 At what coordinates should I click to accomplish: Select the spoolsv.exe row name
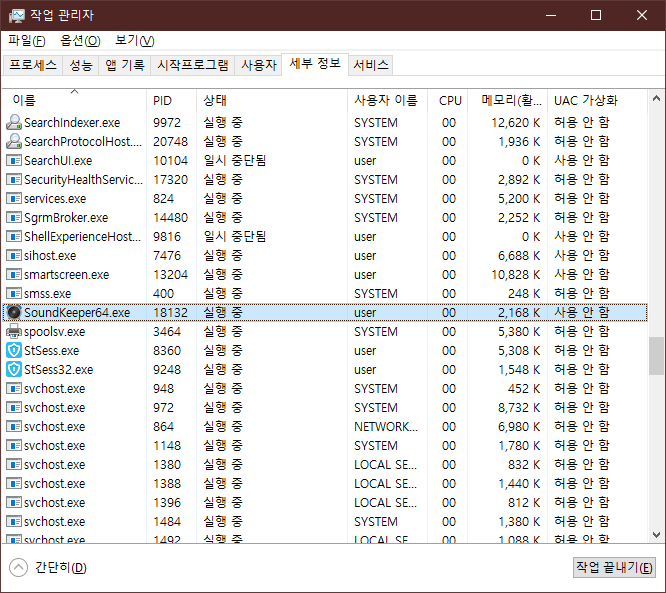pyautogui.click(x=54, y=332)
